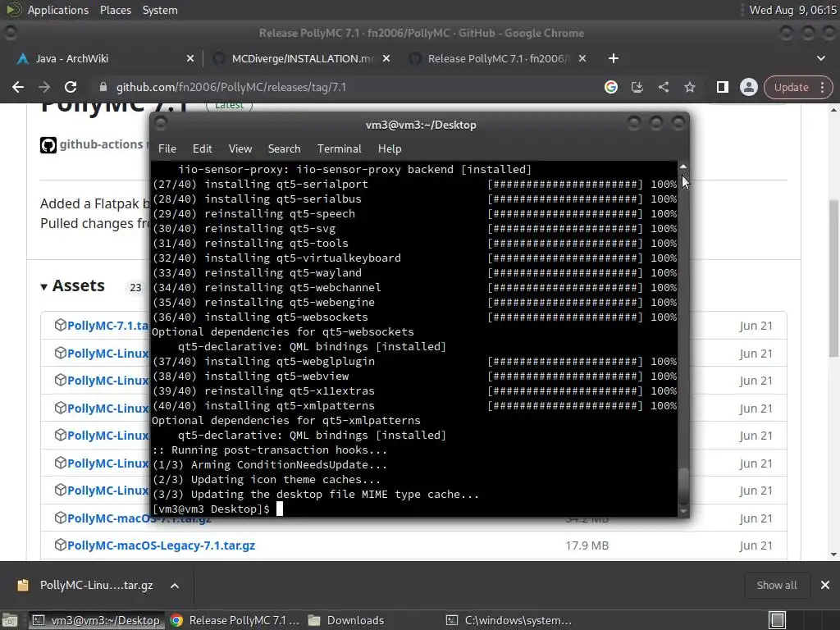This screenshot has width=840, height=630.
Task: Open a new Chrome tab
Action: (614, 58)
